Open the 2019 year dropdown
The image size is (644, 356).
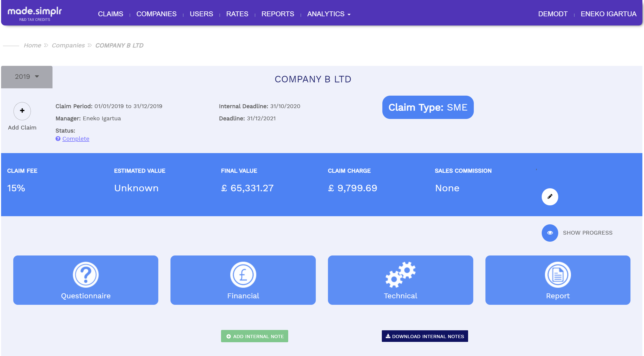(27, 77)
